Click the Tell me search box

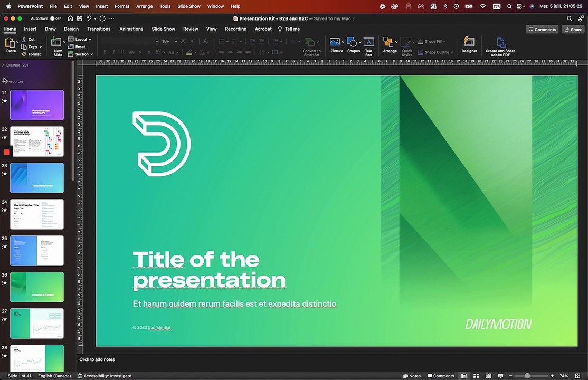click(x=289, y=29)
